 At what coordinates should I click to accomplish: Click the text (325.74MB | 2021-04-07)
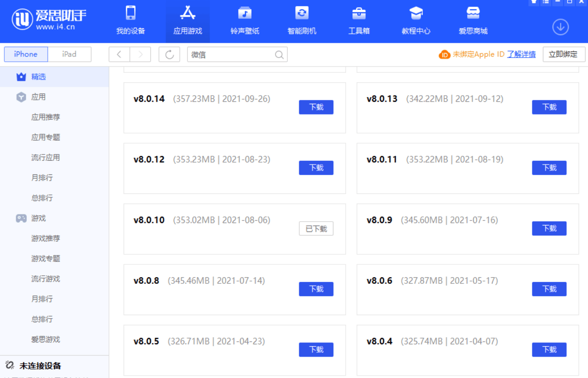tap(450, 341)
